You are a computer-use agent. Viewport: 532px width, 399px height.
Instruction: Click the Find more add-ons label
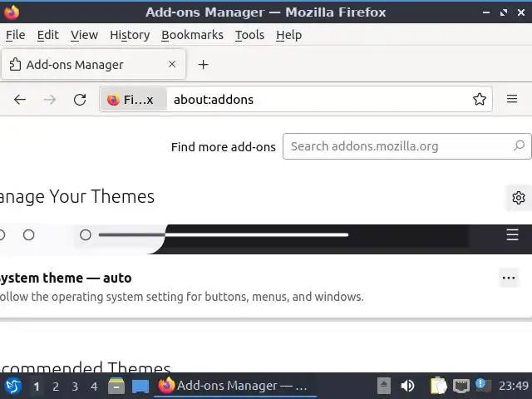[x=224, y=147]
